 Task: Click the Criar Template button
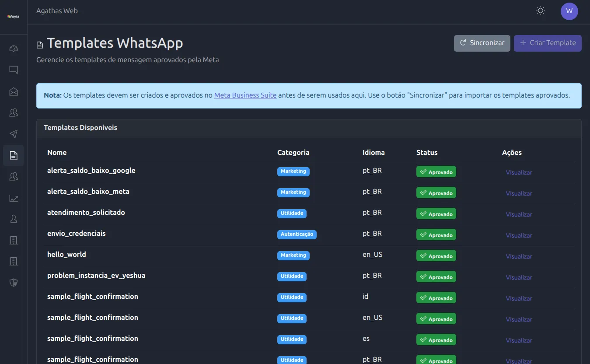pyautogui.click(x=548, y=43)
